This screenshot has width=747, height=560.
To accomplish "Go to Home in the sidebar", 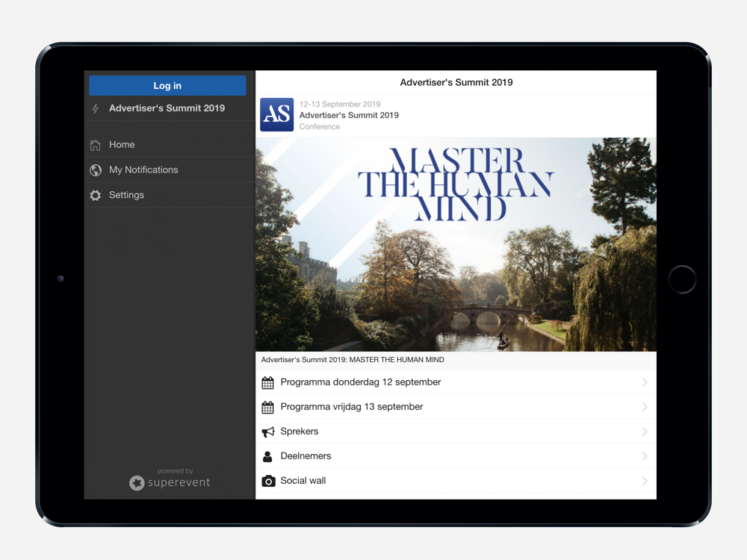I will [170, 145].
